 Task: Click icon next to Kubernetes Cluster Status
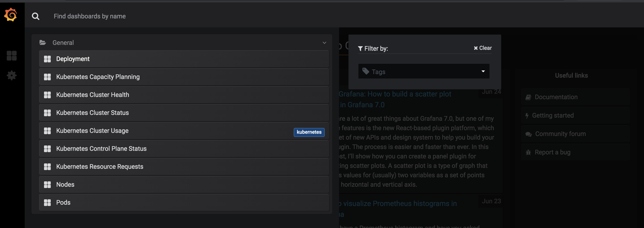click(47, 113)
